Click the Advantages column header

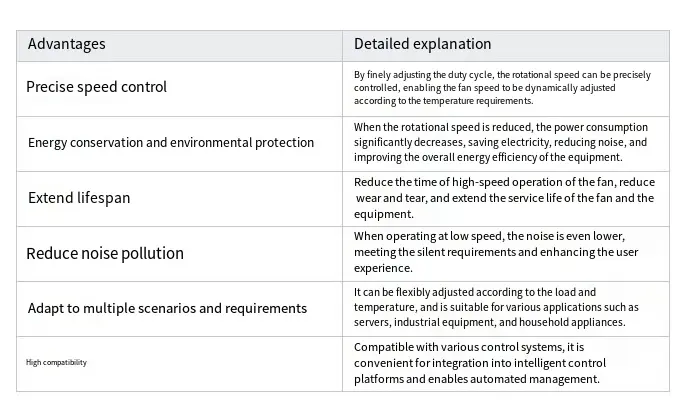pos(66,44)
